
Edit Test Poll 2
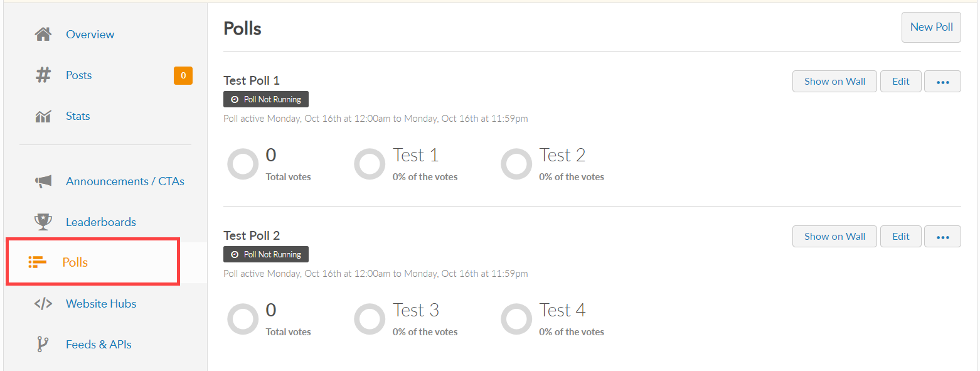(x=901, y=237)
